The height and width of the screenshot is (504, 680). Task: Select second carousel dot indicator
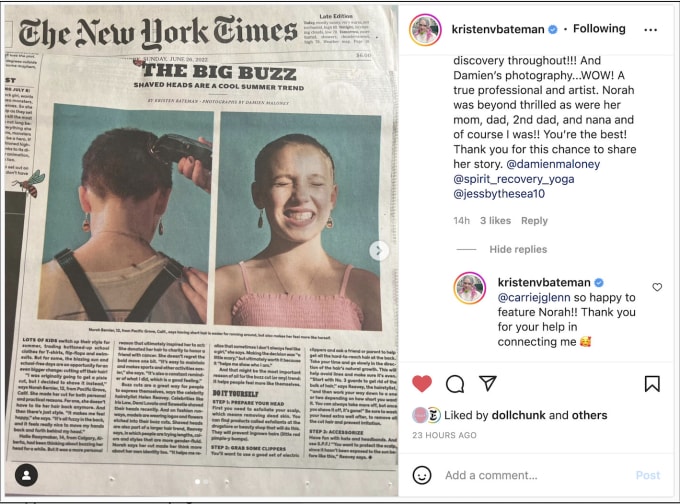tap(206, 481)
